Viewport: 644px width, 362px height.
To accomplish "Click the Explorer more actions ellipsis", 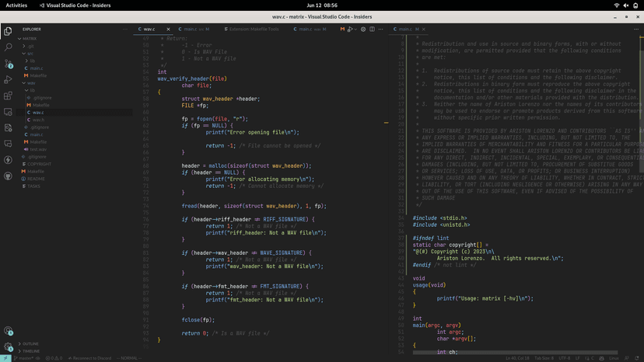I will click(124, 30).
